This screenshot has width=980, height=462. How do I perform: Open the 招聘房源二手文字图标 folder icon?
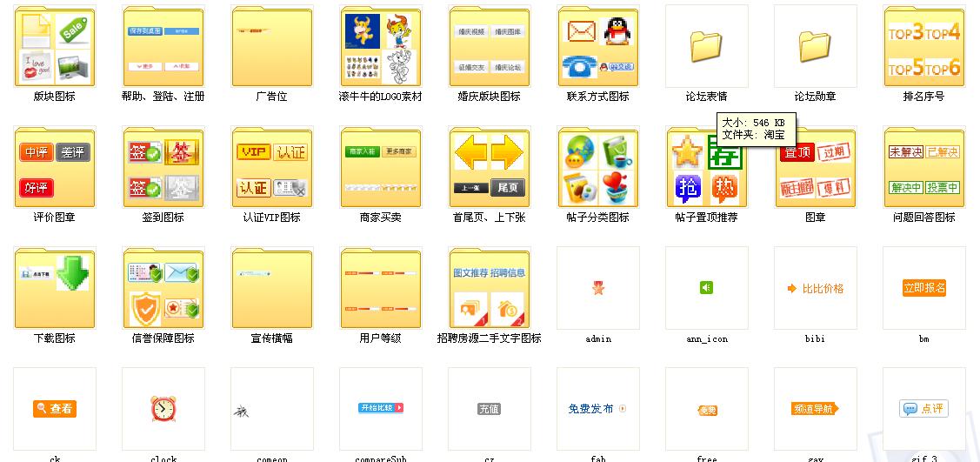[x=490, y=288]
